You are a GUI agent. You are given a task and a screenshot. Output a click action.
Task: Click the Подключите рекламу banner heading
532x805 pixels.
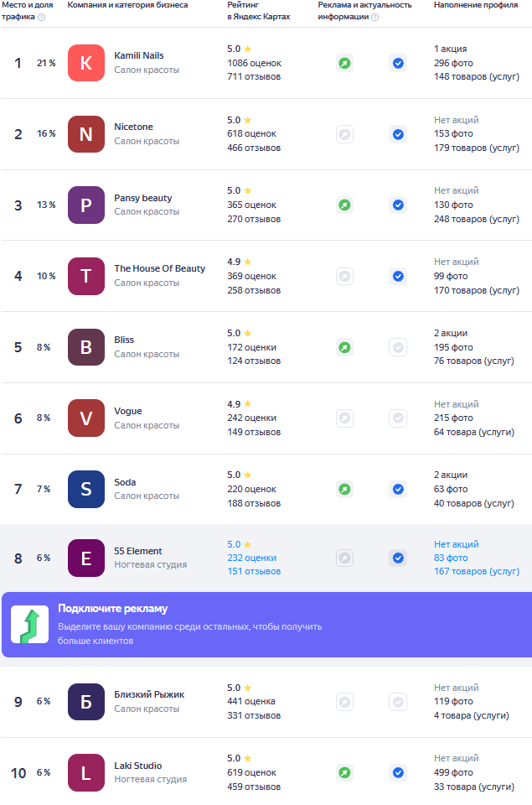(113, 609)
